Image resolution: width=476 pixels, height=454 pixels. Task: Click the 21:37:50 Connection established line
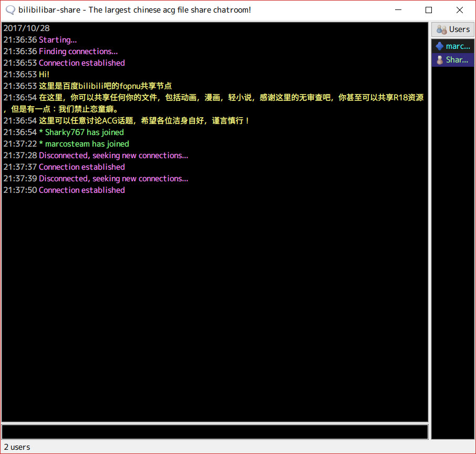(x=81, y=190)
